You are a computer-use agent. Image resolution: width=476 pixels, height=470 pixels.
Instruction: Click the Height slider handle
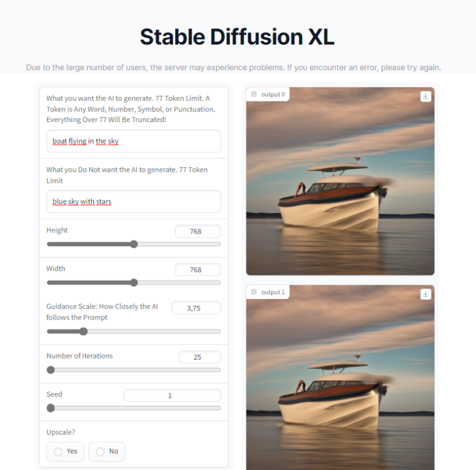(134, 244)
